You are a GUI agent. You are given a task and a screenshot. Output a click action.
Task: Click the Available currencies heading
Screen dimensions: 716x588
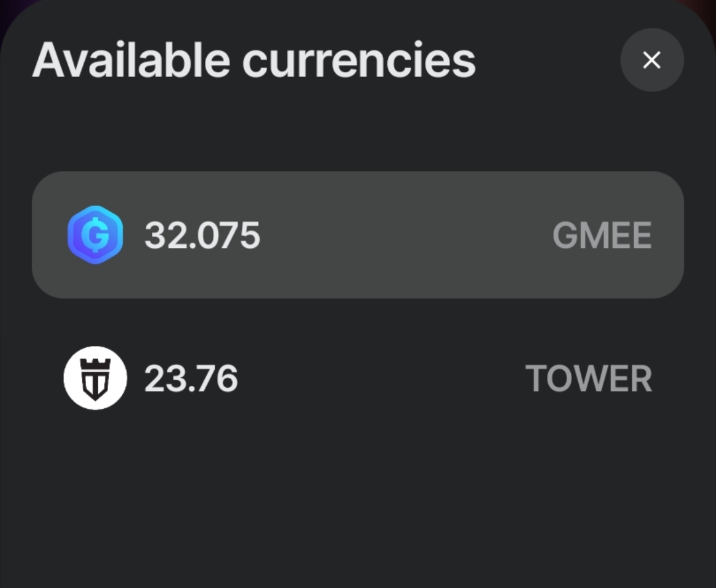254,60
